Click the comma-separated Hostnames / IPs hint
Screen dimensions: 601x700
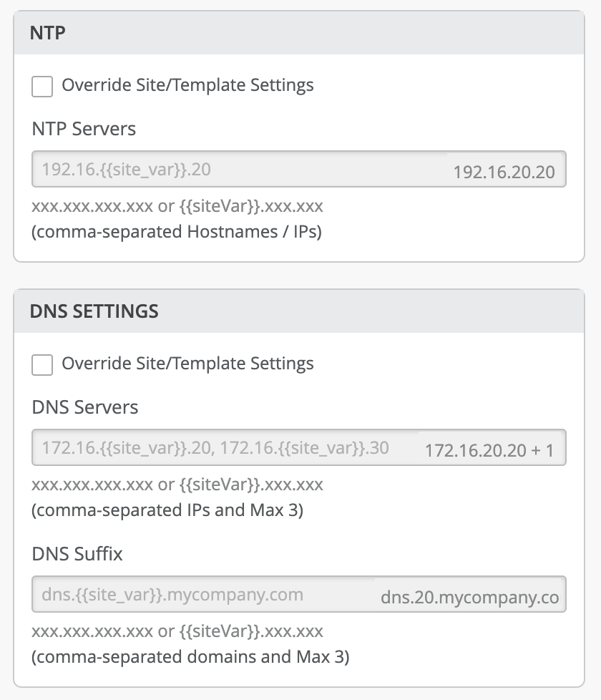pos(177,233)
